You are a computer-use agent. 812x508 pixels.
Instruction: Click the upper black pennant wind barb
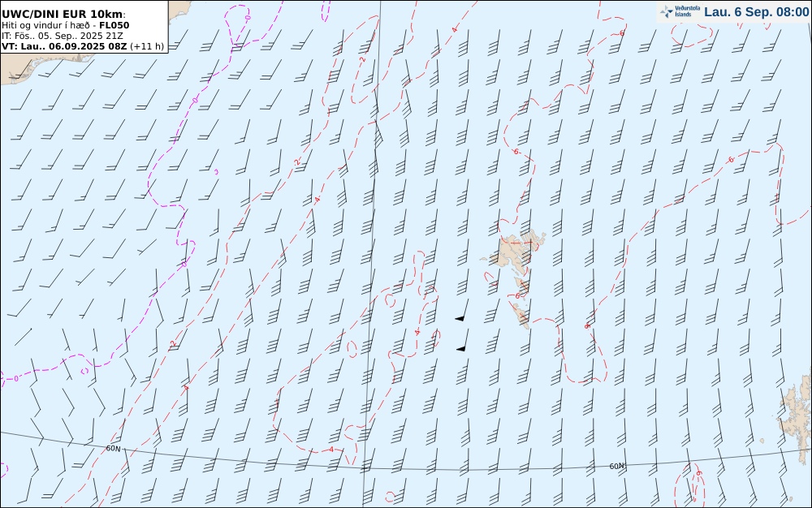click(x=463, y=311)
